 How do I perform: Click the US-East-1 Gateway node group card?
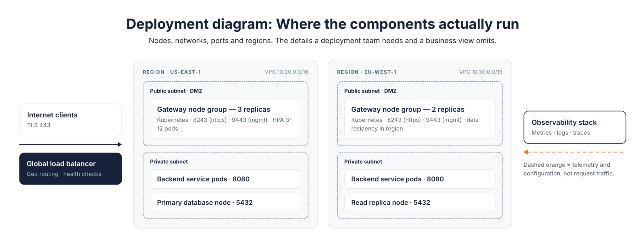pyautogui.click(x=225, y=119)
